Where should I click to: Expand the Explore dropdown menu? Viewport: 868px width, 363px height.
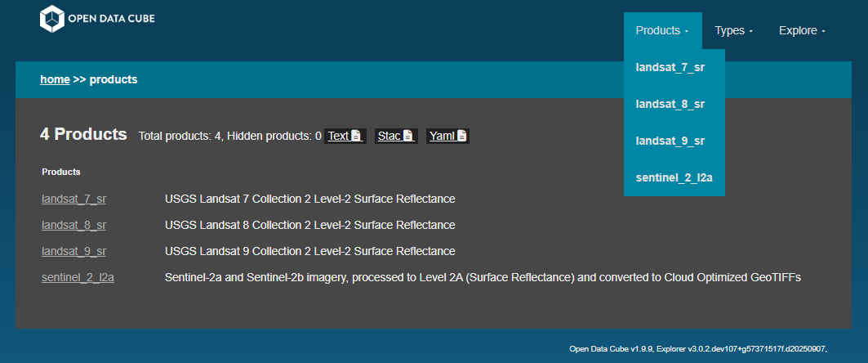[x=802, y=31]
